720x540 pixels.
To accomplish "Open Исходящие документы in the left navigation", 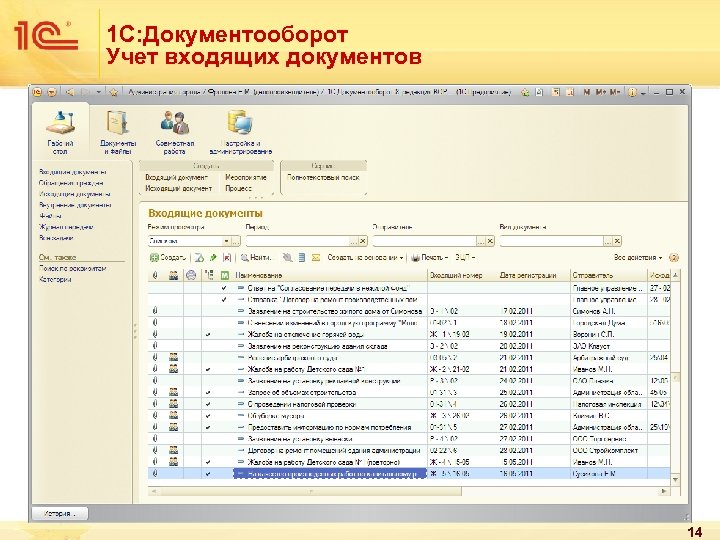I will tap(74, 194).
